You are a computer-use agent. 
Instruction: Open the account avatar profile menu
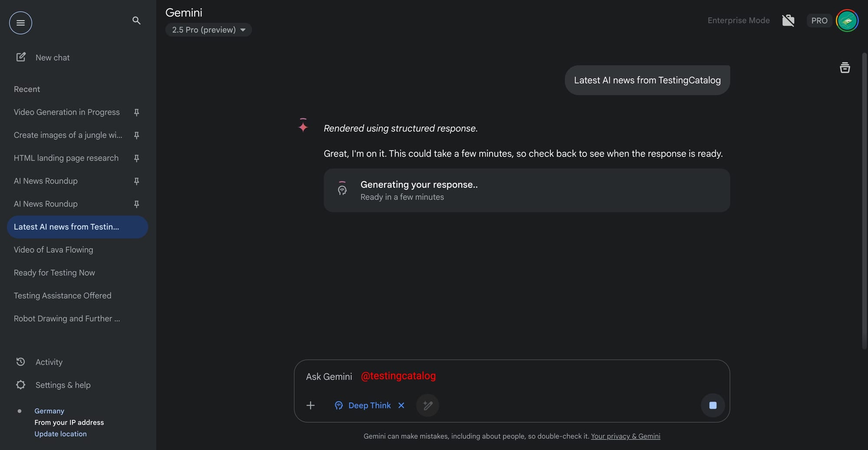[x=847, y=20]
